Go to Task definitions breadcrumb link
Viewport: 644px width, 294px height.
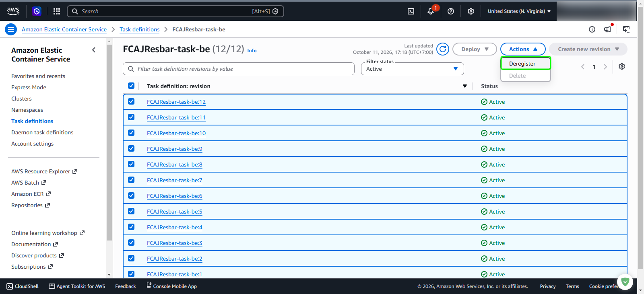[140, 29]
